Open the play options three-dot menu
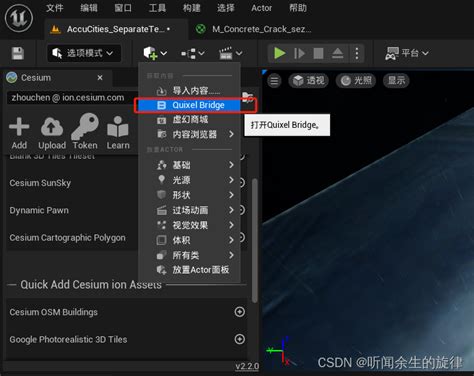This screenshot has height=376, width=474. 357,53
